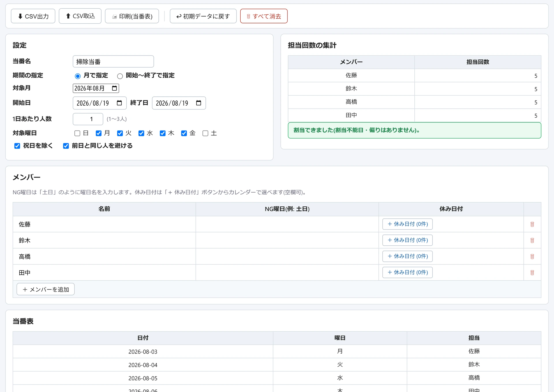Click the 終了日 date value 2026/08/19

point(172,103)
